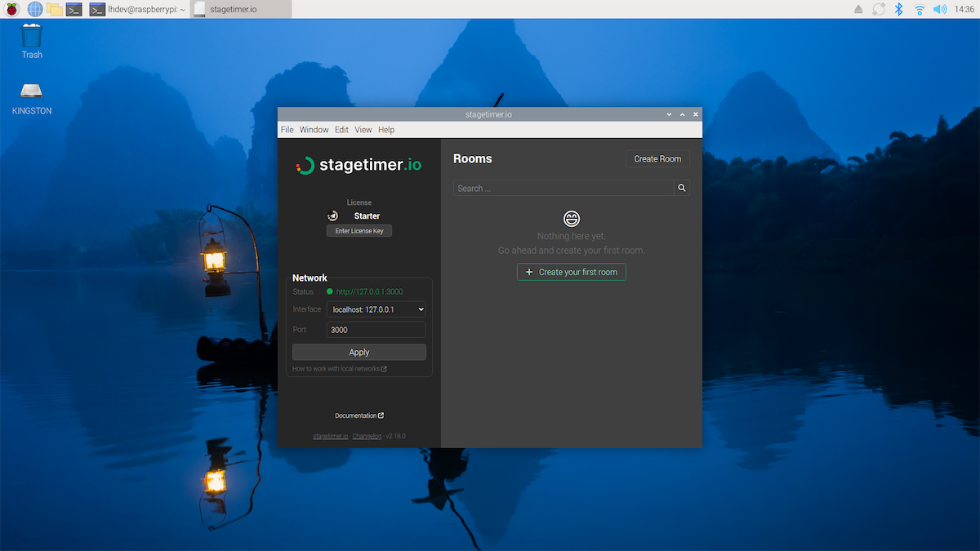Click the roll-up chevron in the title bar
980x551 pixels.
[x=682, y=114]
